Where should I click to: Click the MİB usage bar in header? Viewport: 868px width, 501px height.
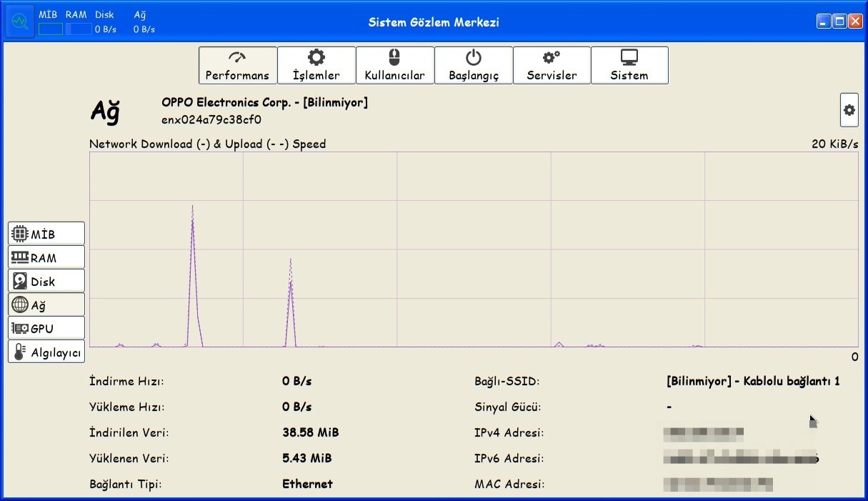point(51,29)
